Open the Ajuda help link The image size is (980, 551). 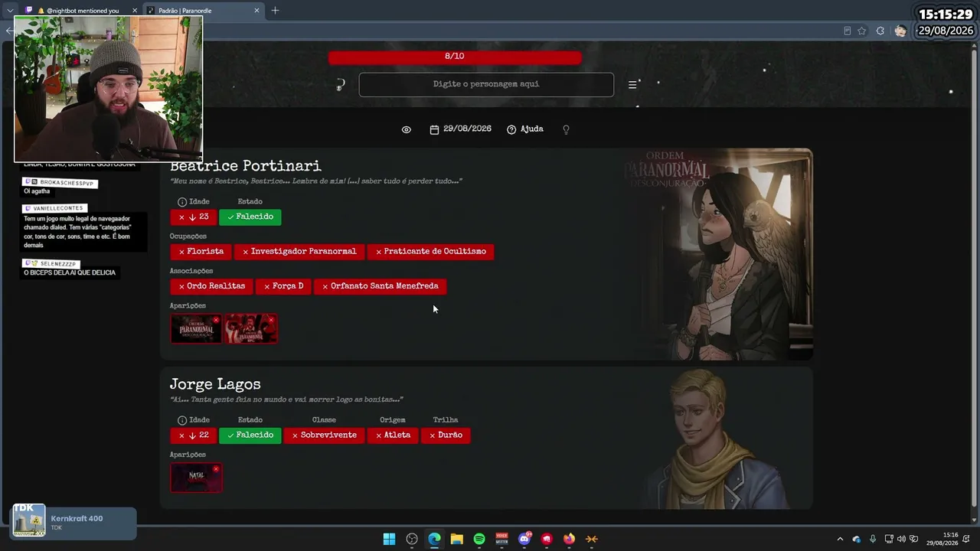click(525, 129)
